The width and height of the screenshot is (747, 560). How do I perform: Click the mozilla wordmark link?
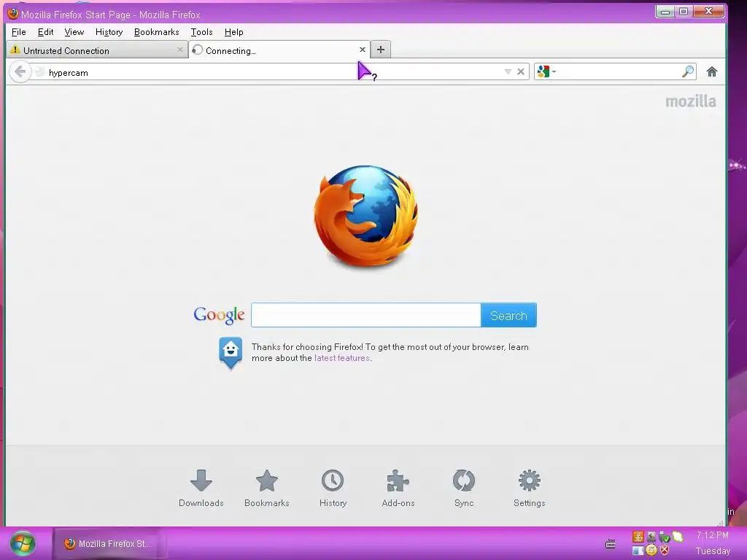tap(690, 101)
